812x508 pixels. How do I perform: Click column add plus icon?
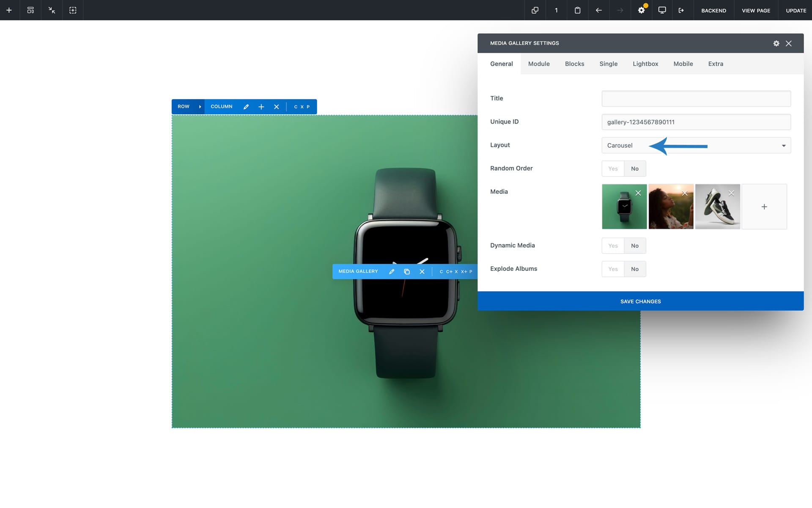pos(261,107)
